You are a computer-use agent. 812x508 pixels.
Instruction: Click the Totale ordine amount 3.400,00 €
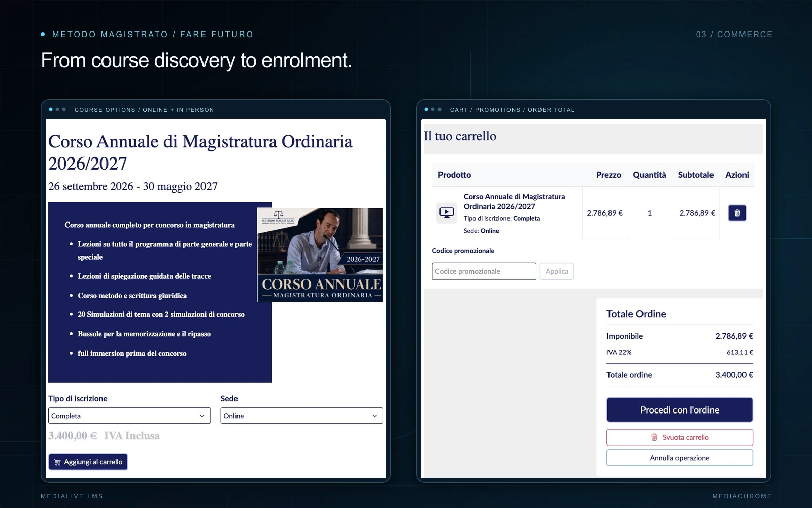tap(734, 375)
